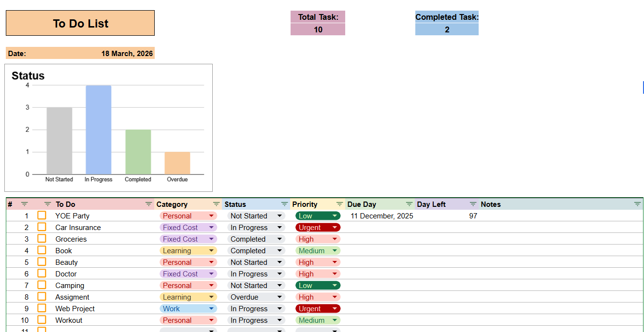Select the Web Project task name
This screenshot has width=644, height=332.
click(x=75, y=309)
